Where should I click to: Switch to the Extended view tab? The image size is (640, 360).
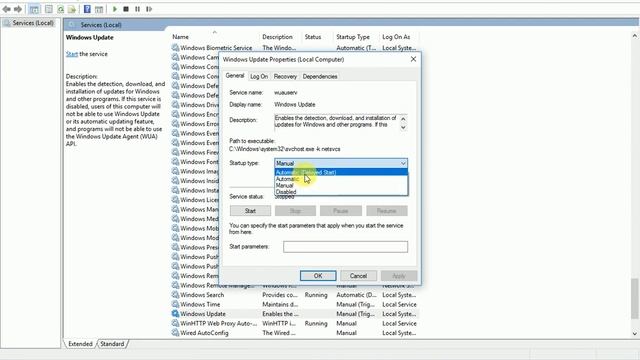tap(80, 344)
